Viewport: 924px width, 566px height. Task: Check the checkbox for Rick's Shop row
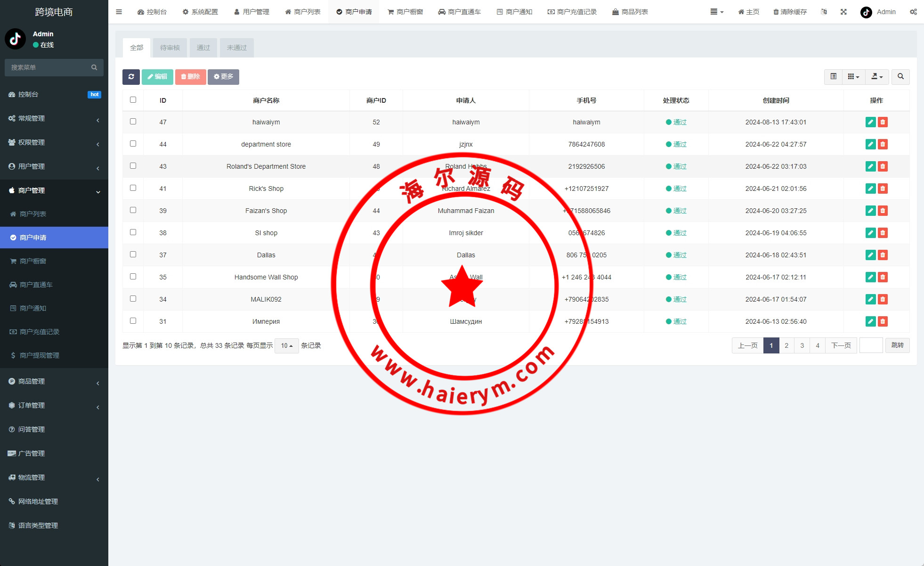(133, 188)
